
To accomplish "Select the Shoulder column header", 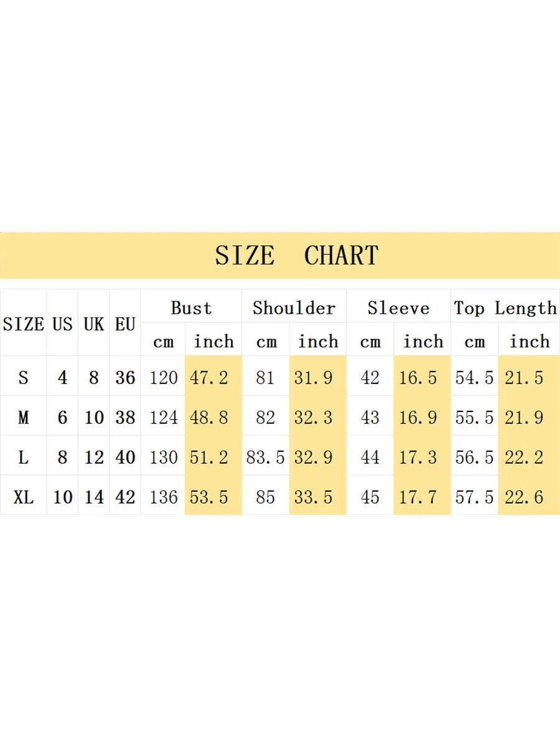I will pos(294,308).
